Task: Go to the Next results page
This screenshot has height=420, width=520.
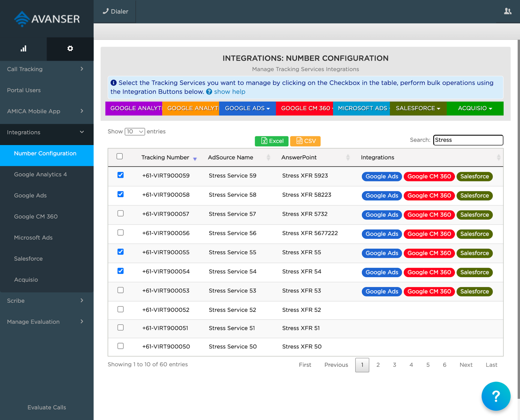Action: (x=466, y=365)
